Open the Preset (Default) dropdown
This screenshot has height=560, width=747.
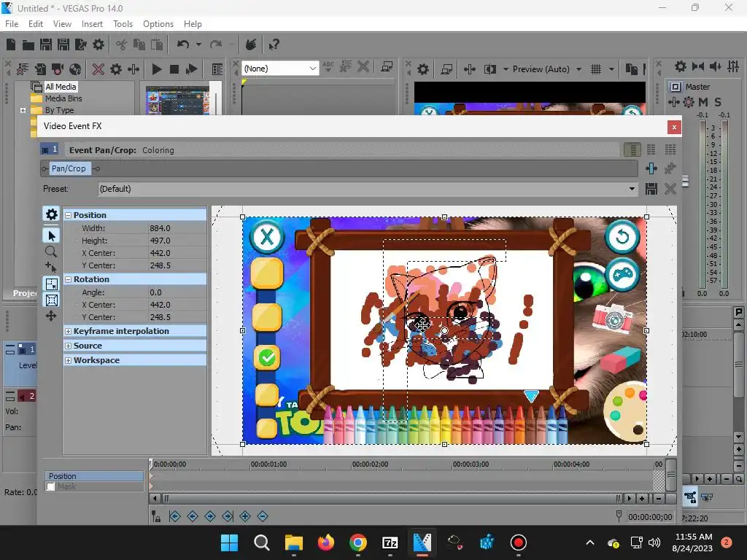click(x=632, y=189)
